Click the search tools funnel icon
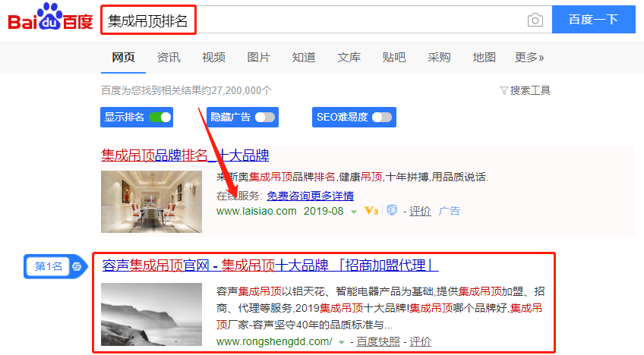 tap(504, 90)
